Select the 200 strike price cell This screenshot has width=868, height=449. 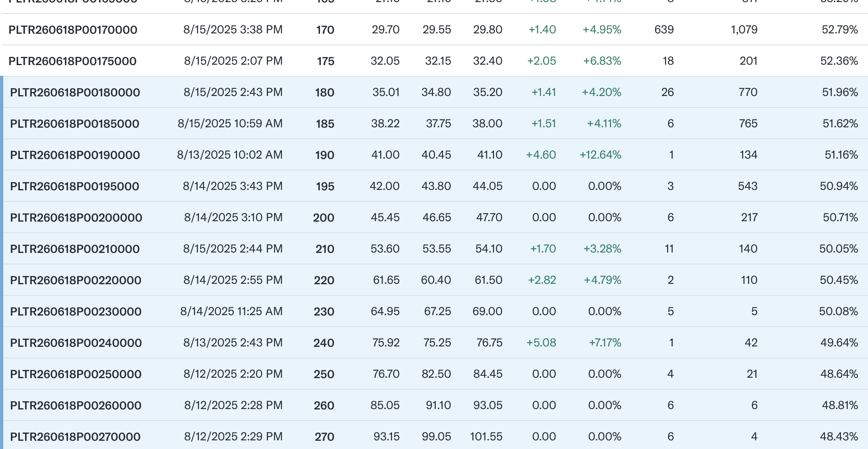pyautogui.click(x=323, y=217)
